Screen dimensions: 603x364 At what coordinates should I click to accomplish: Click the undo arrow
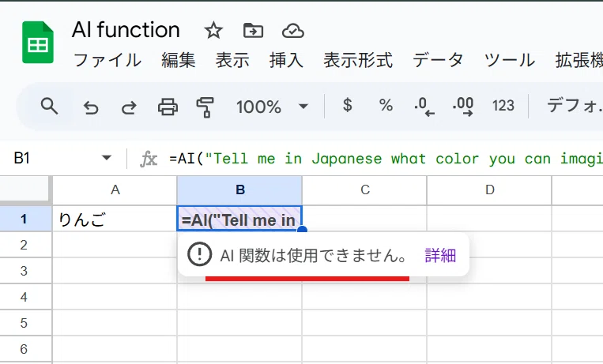point(91,107)
